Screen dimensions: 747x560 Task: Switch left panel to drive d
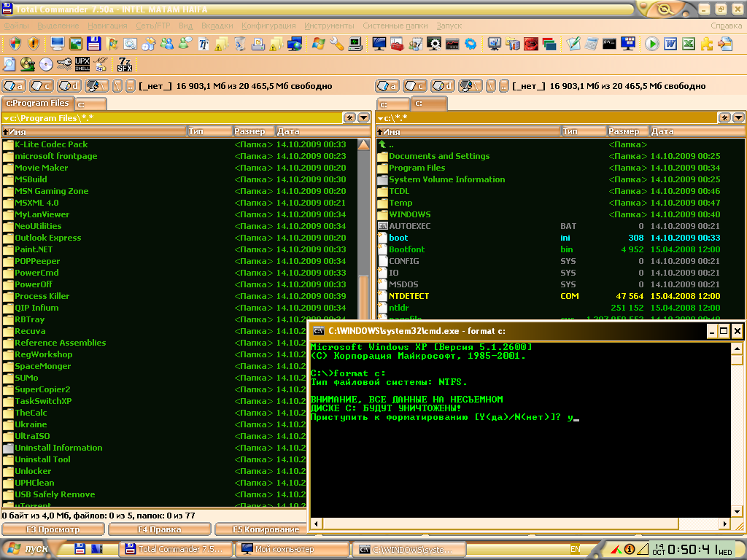[x=69, y=86]
